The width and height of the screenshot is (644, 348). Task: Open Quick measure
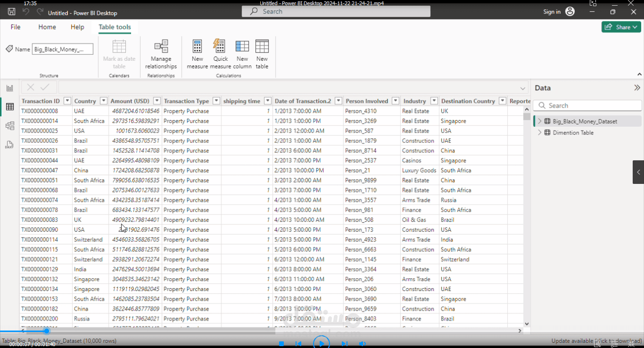[220, 54]
